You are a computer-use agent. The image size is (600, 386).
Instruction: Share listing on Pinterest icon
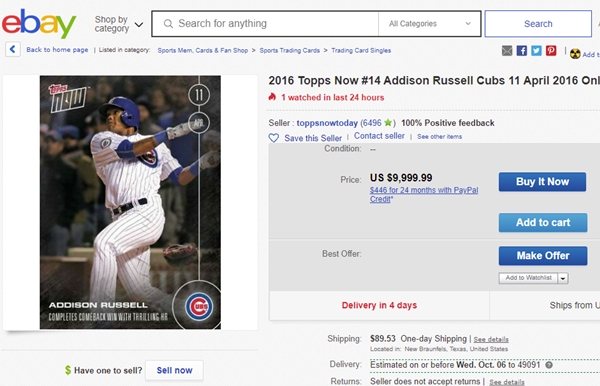coord(551,50)
